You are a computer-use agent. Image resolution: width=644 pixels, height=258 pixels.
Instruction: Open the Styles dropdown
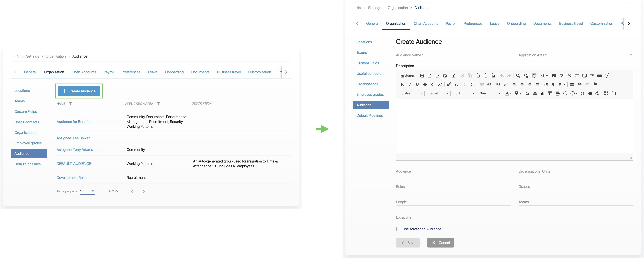click(411, 93)
